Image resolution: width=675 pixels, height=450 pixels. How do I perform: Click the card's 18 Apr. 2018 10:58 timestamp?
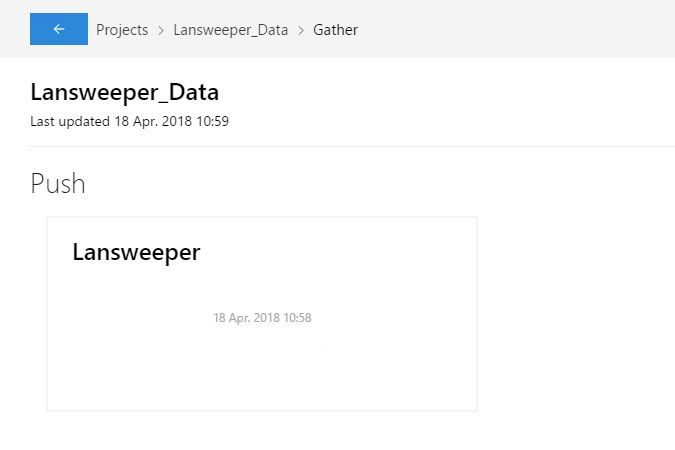point(262,318)
